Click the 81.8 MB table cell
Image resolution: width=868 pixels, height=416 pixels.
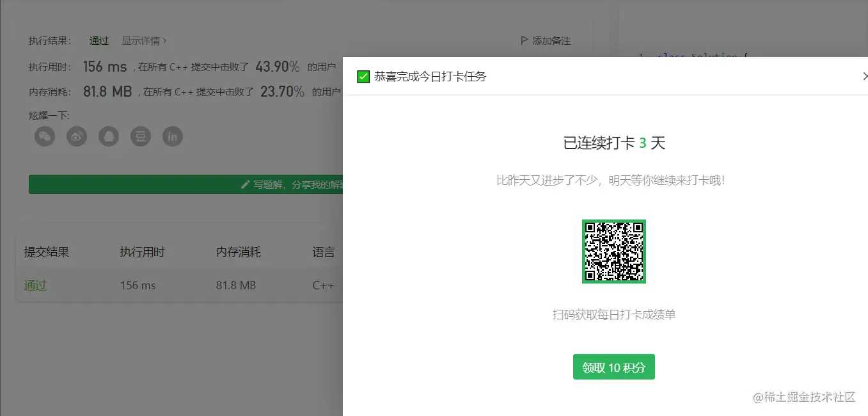point(236,285)
